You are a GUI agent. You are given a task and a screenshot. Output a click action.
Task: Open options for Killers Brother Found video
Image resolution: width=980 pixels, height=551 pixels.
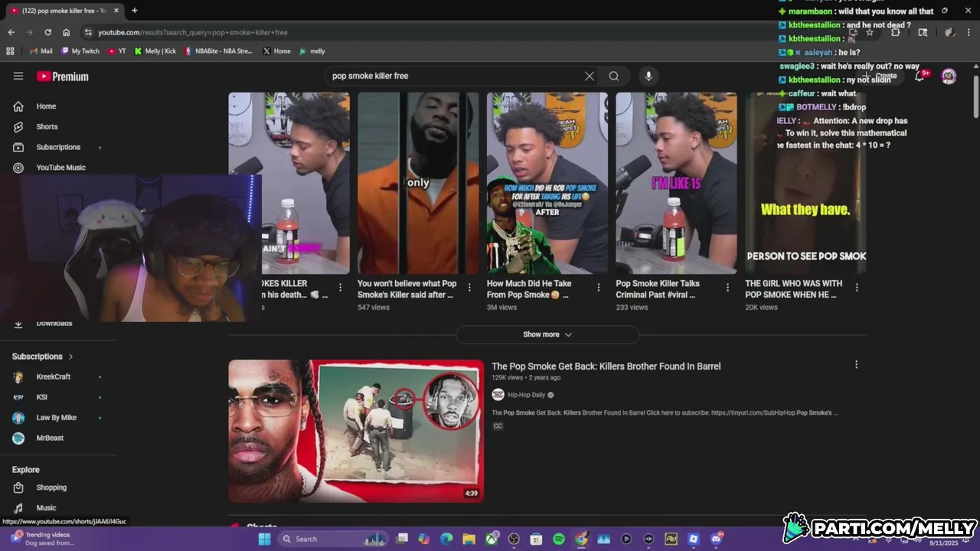[856, 365]
